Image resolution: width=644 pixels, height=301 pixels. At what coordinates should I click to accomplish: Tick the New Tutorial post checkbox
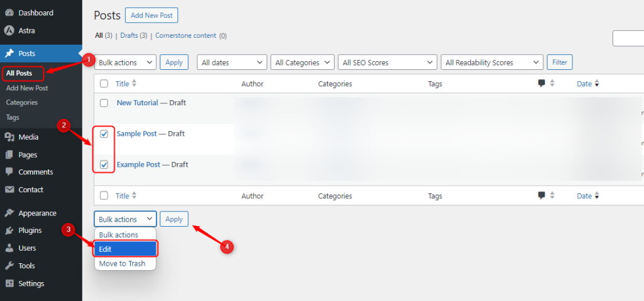[104, 103]
